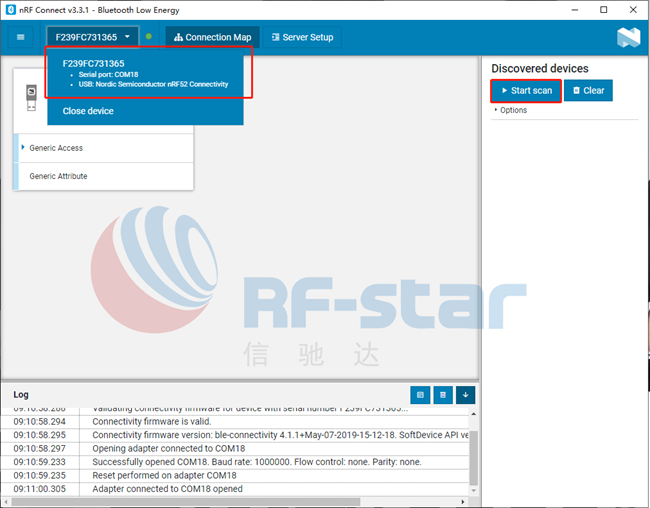Clear the discovered devices list
The image size is (650, 508).
pos(588,90)
